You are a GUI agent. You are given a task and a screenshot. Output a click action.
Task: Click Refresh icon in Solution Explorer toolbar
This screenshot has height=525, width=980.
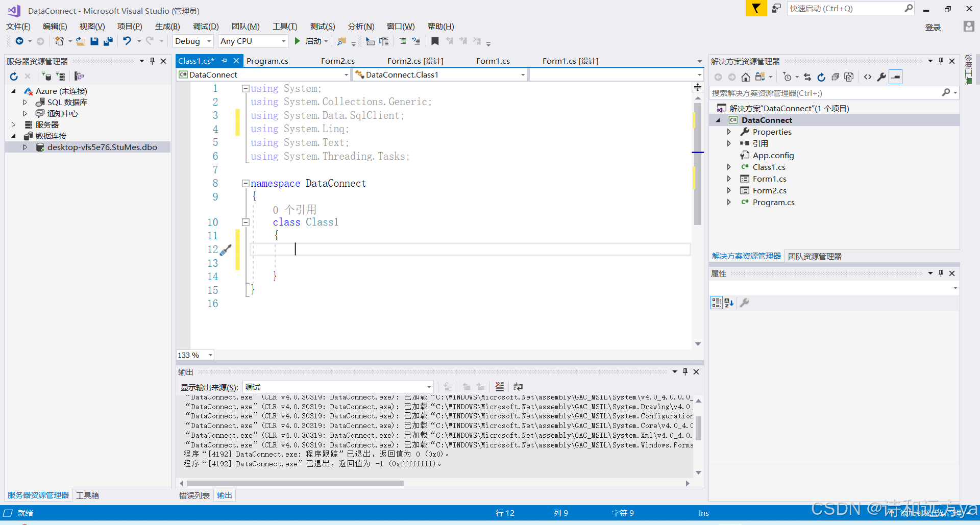821,77
